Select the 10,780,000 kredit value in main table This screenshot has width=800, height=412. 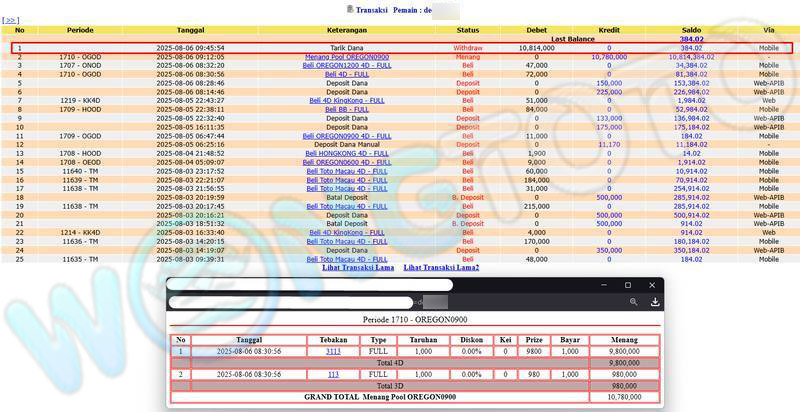click(609, 57)
